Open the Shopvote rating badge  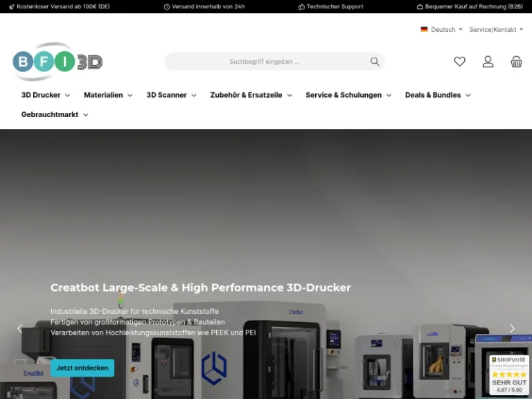(x=509, y=375)
